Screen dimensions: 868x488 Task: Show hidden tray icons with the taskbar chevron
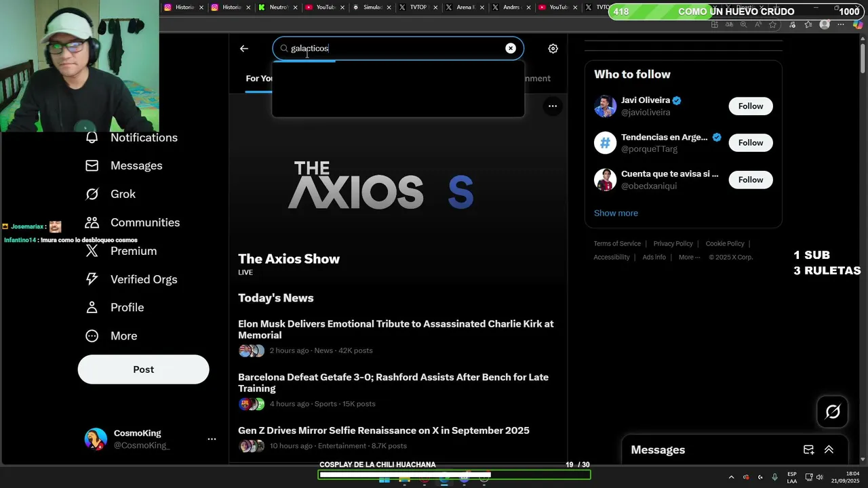coord(731,477)
